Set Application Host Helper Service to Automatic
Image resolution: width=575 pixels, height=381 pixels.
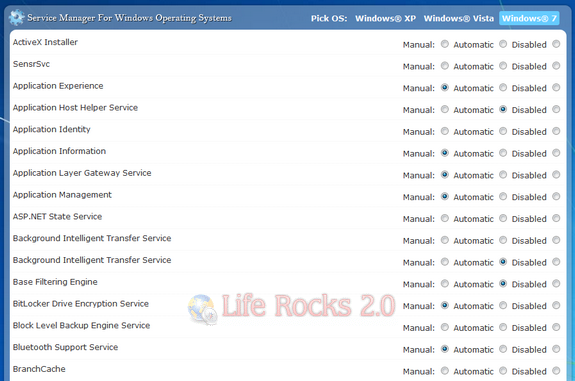tap(503, 109)
